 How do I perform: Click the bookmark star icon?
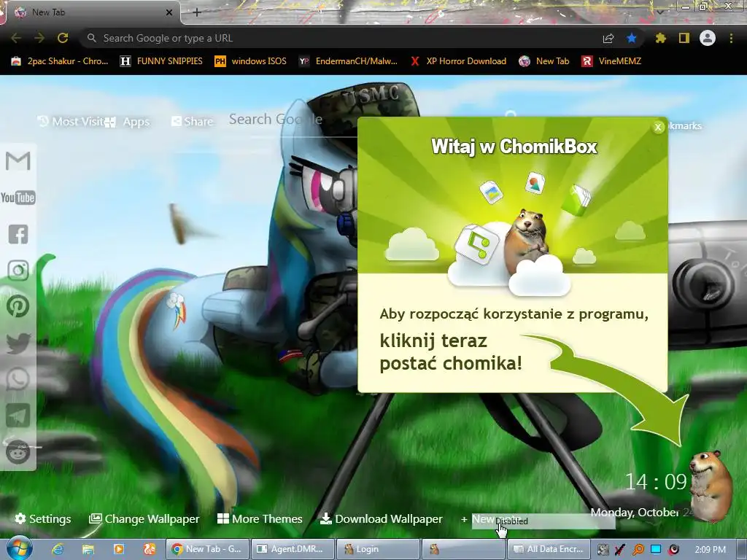(632, 38)
